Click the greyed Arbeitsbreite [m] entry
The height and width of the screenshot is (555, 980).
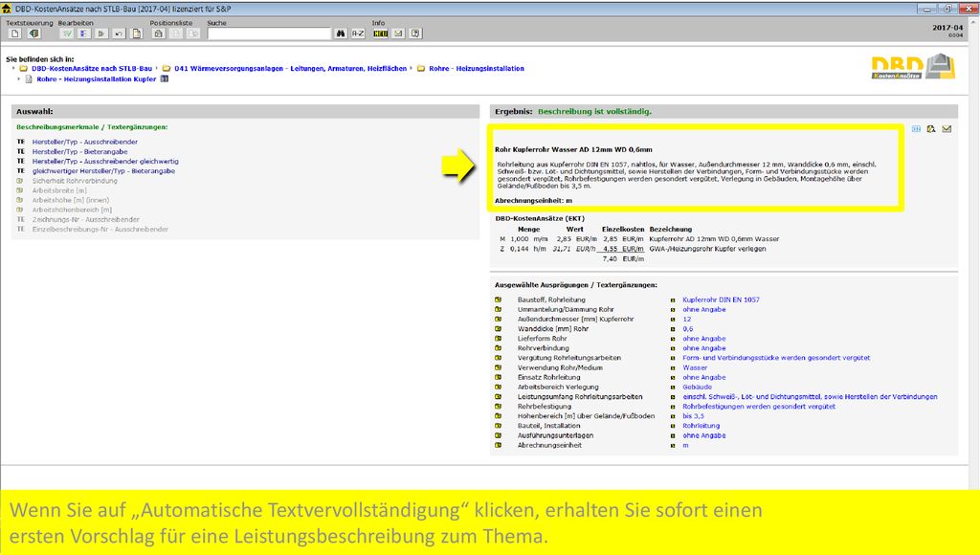(x=59, y=190)
